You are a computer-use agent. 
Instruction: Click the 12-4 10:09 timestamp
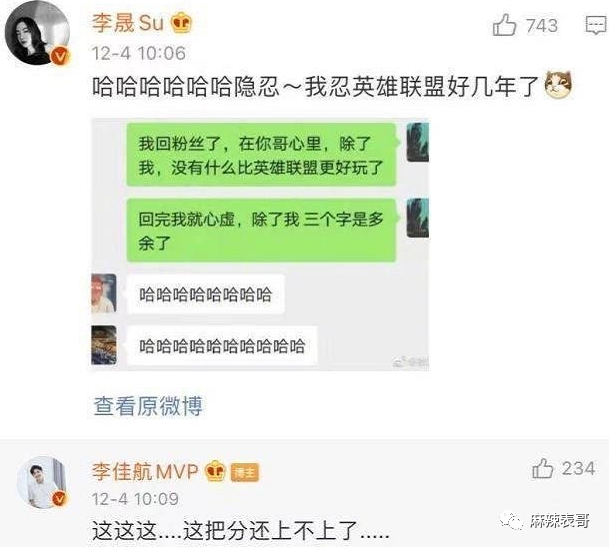pos(136,499)
